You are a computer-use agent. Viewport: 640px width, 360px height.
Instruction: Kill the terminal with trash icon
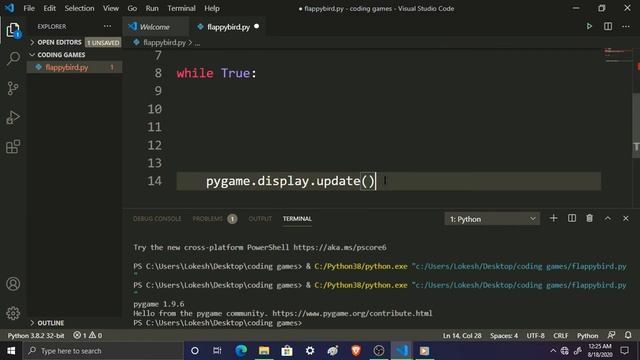point(589,218)
